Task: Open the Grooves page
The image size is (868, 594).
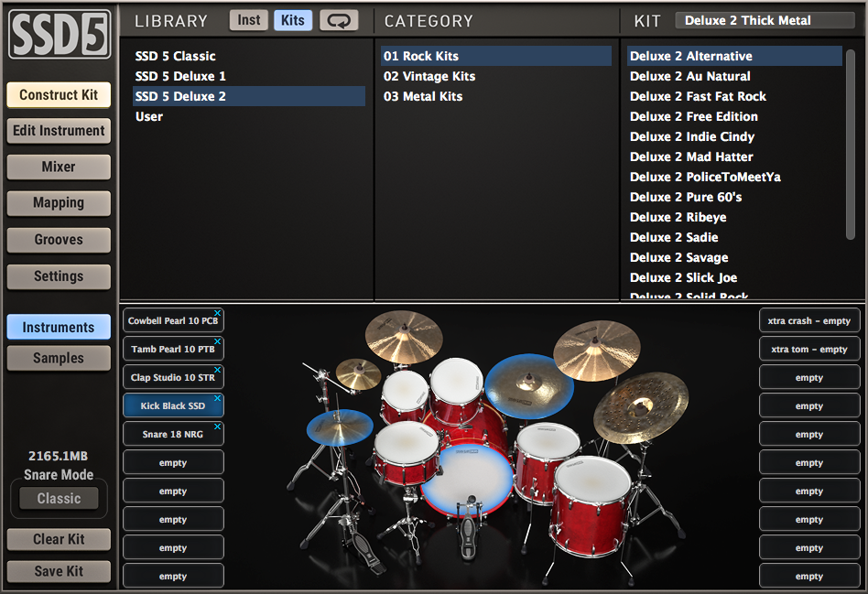Action: click(x=59, y=240)
